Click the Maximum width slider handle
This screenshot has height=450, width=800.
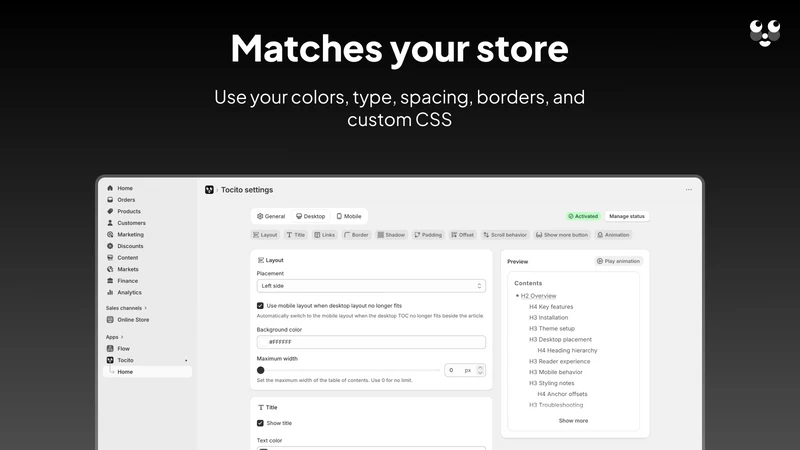[261, 370]
